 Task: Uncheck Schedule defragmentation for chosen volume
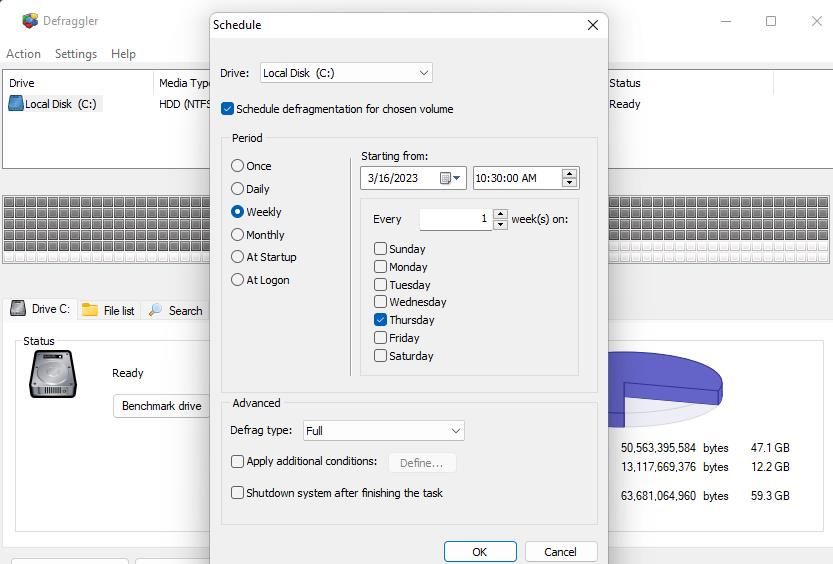(227, 109)
